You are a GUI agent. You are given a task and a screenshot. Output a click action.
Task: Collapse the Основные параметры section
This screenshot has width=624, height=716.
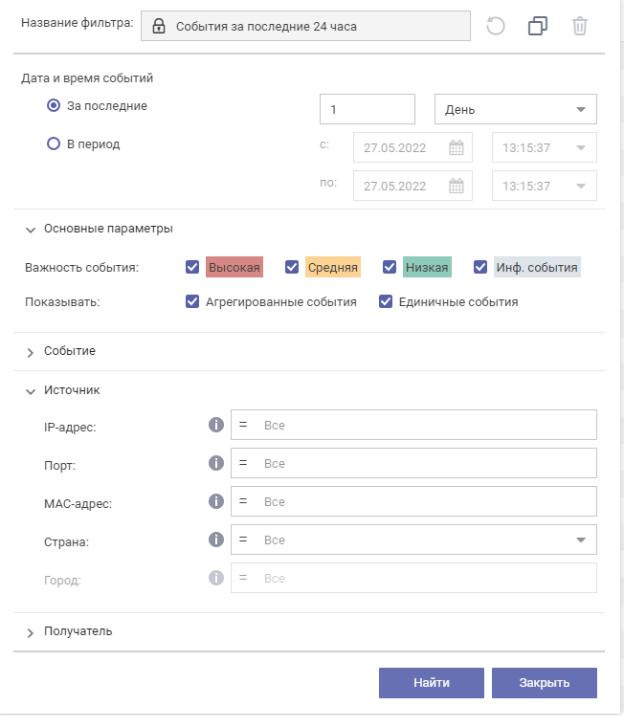[x=31, y=229]
